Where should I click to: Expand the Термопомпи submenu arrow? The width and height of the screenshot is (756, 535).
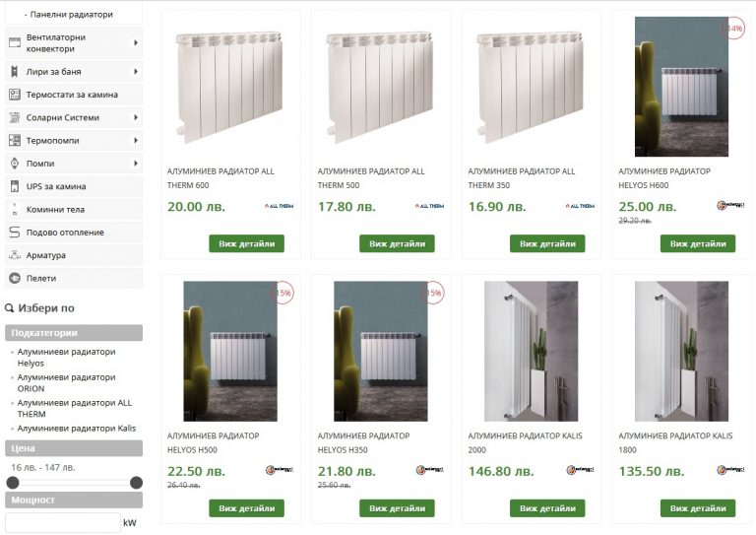click(x=136, y=141)
